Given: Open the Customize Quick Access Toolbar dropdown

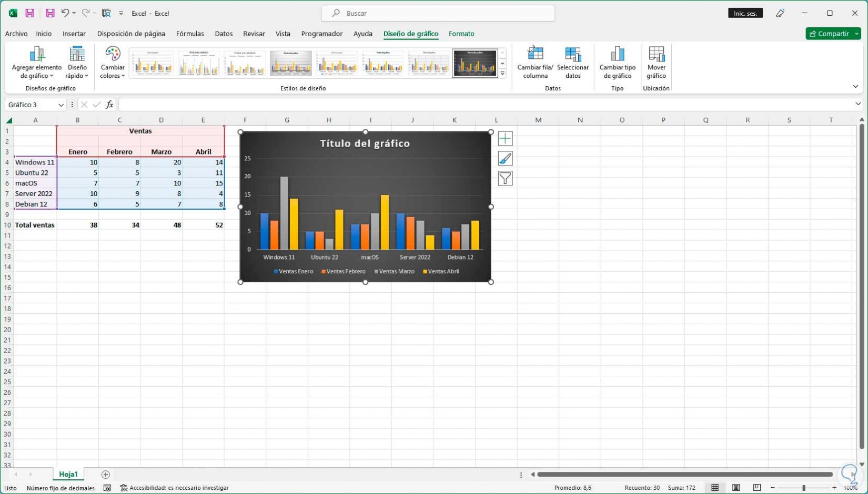Looking at the screenshot, I should click(121, 13).
